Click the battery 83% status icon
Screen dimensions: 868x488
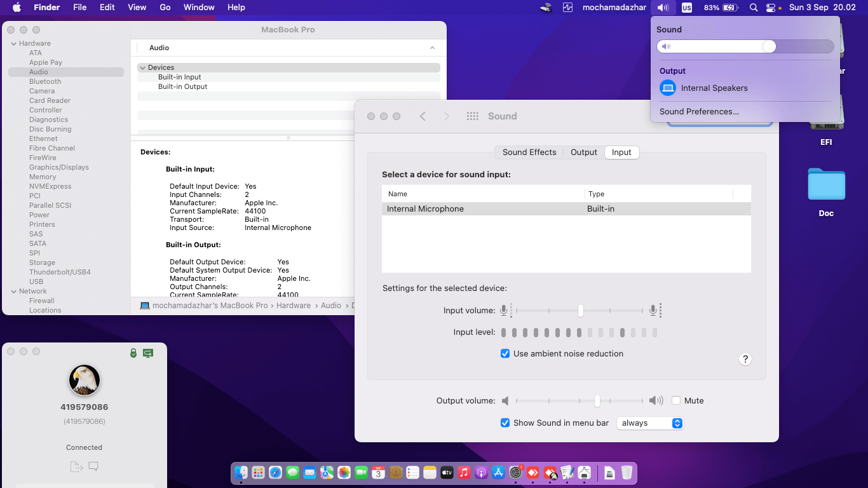721,8
